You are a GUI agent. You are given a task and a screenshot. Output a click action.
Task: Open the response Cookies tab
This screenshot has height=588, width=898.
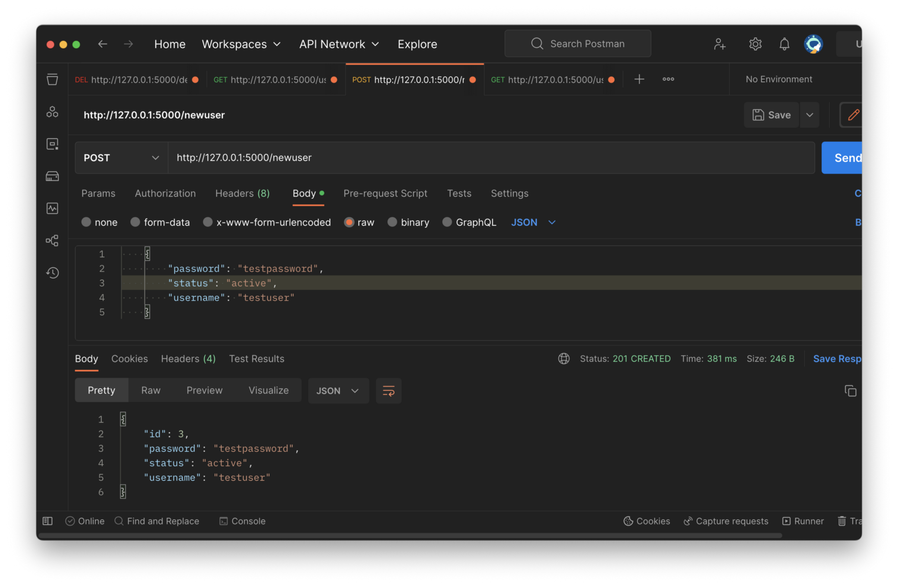point(130,359)
